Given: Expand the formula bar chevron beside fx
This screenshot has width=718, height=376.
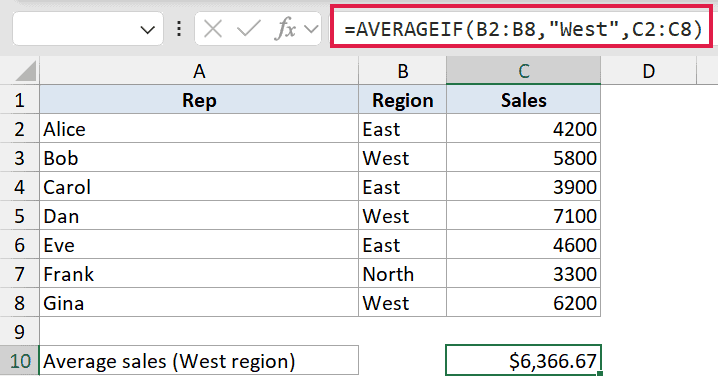Looking at the screenshot, I should pyautogui.click(x=311, y=30).
